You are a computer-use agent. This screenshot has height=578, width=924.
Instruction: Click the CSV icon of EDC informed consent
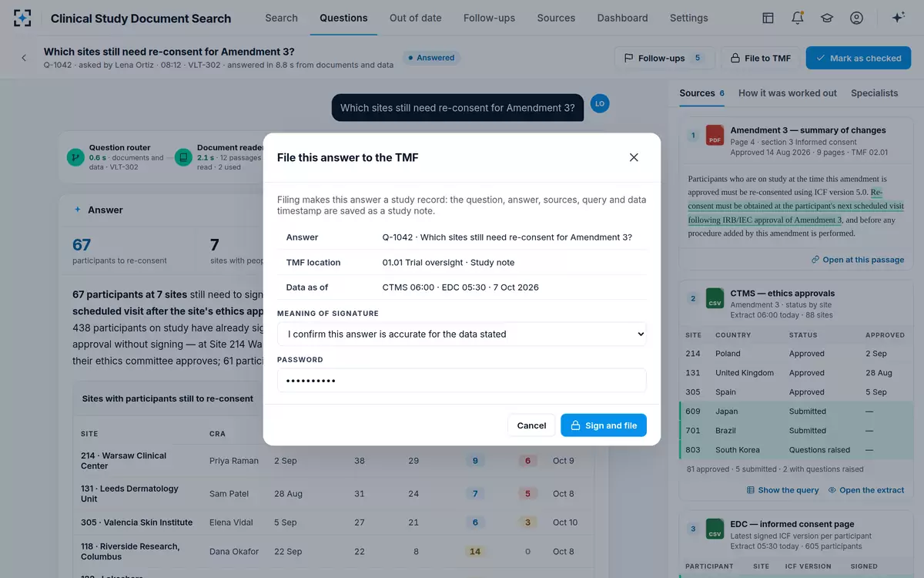[x=715, y=529]
